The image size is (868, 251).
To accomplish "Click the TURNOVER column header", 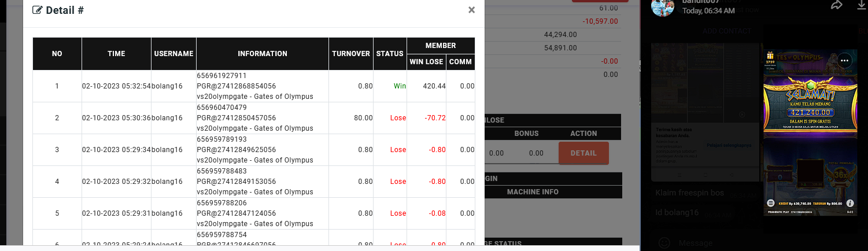I will (x=351, y=54).
